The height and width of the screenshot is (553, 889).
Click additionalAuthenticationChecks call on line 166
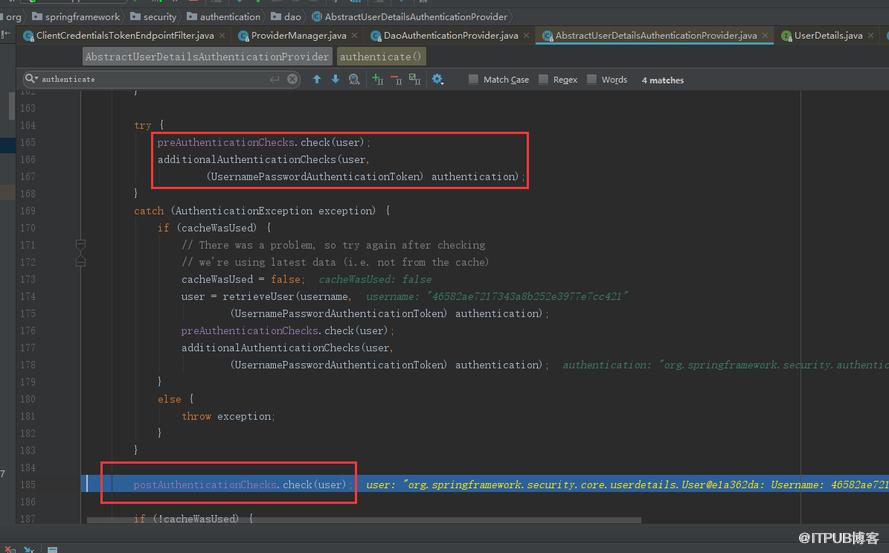(x=264, y=159)
